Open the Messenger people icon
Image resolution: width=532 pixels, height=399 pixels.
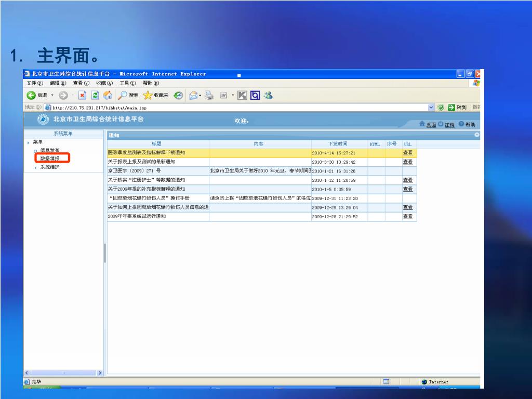coord(269,96)
